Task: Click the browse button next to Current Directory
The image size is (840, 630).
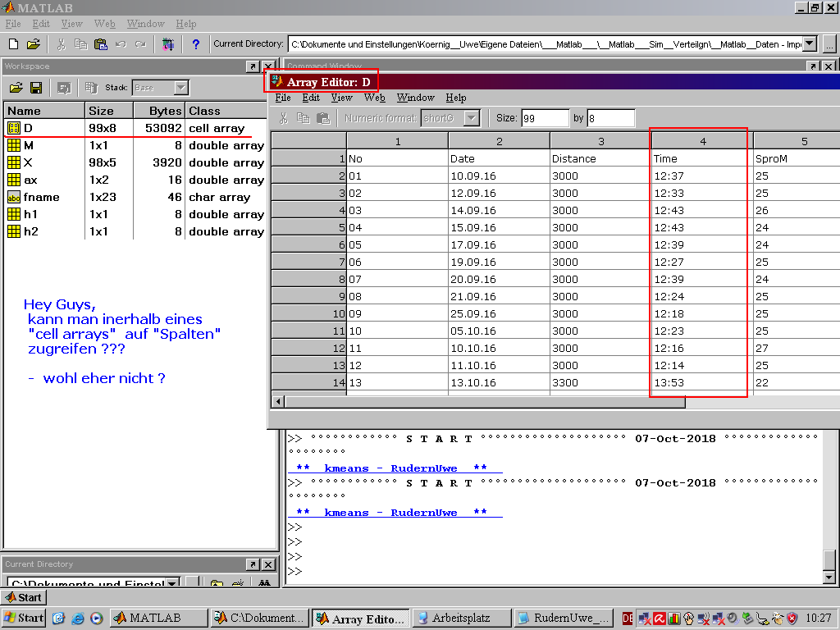Action: 829,44
